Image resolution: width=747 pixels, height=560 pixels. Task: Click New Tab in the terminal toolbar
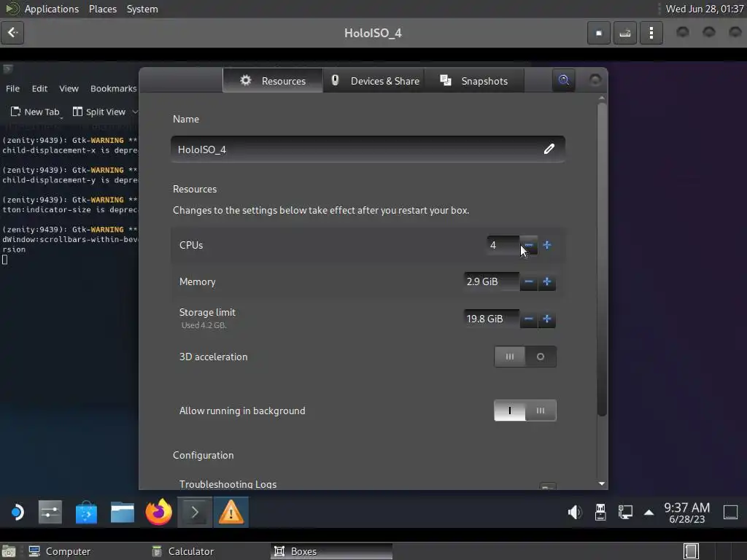[x=35, y=112]
